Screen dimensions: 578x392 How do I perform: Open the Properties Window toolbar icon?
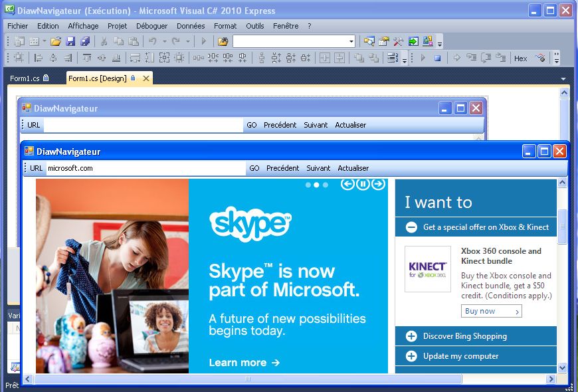tap(384, 41)
